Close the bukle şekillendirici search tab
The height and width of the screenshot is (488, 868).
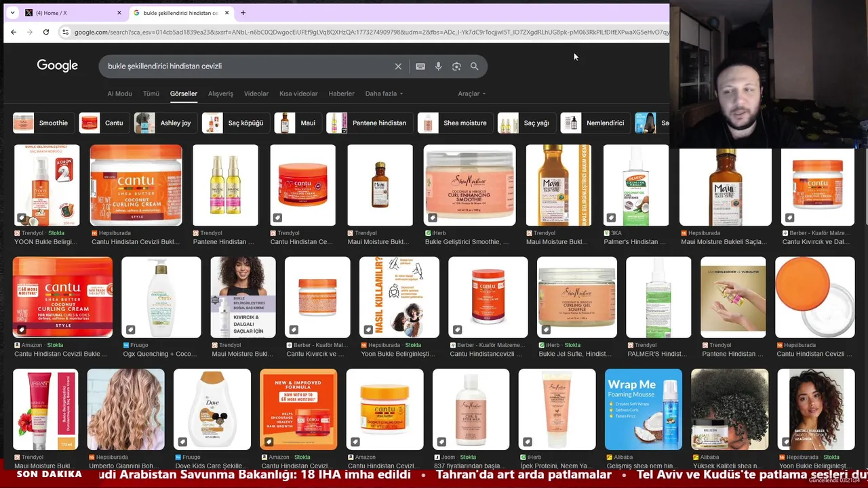(x=226, y=13)
